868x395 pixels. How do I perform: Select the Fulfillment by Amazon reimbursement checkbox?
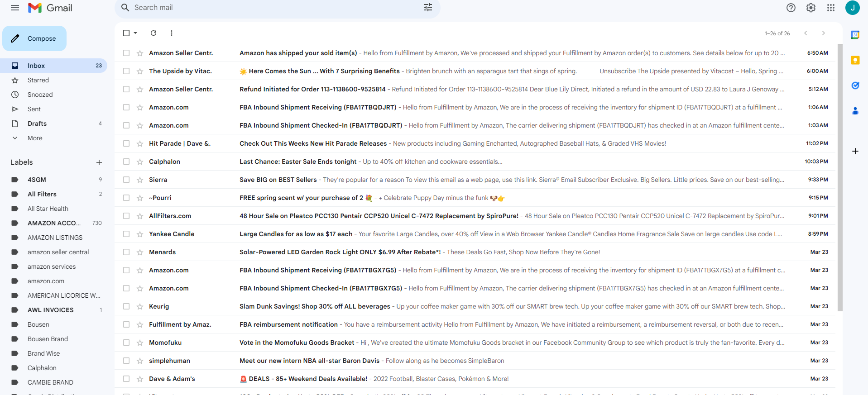pyautogui.click(x=126, y=324)
